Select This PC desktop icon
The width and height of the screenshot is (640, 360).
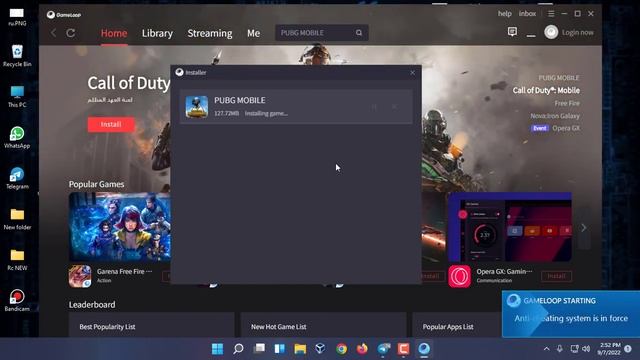pos(17,96)
